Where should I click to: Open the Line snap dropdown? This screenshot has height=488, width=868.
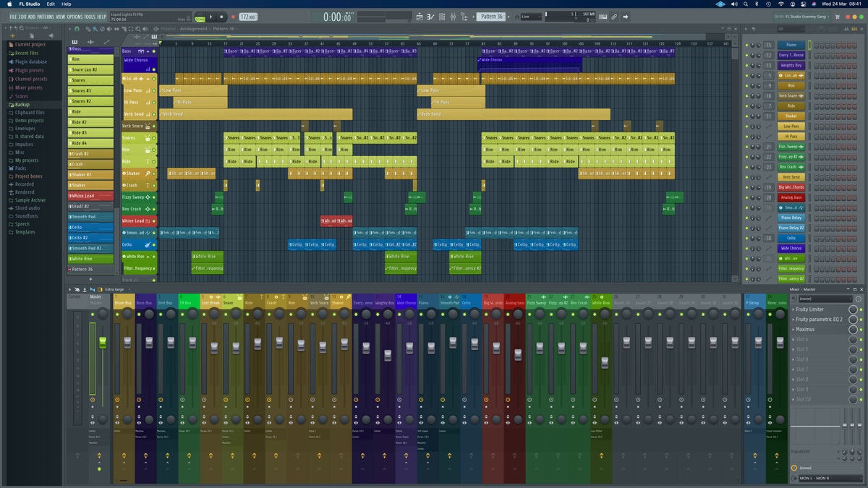531,16
